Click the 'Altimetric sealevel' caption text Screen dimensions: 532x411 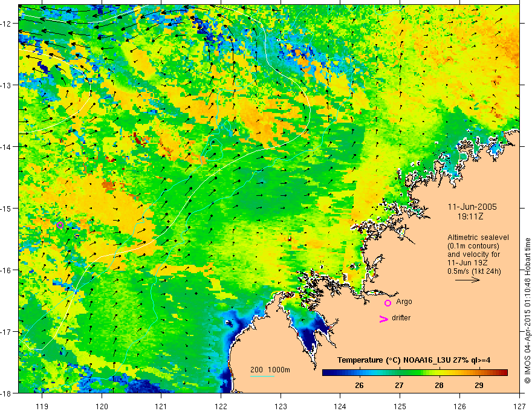point(478,238)
